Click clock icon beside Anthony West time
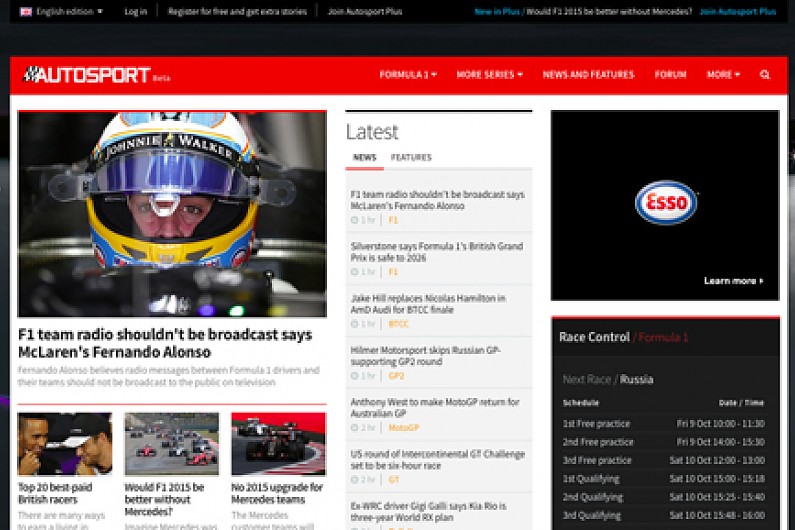The height and width of the screenshot is (530, 795). point(354,428)
